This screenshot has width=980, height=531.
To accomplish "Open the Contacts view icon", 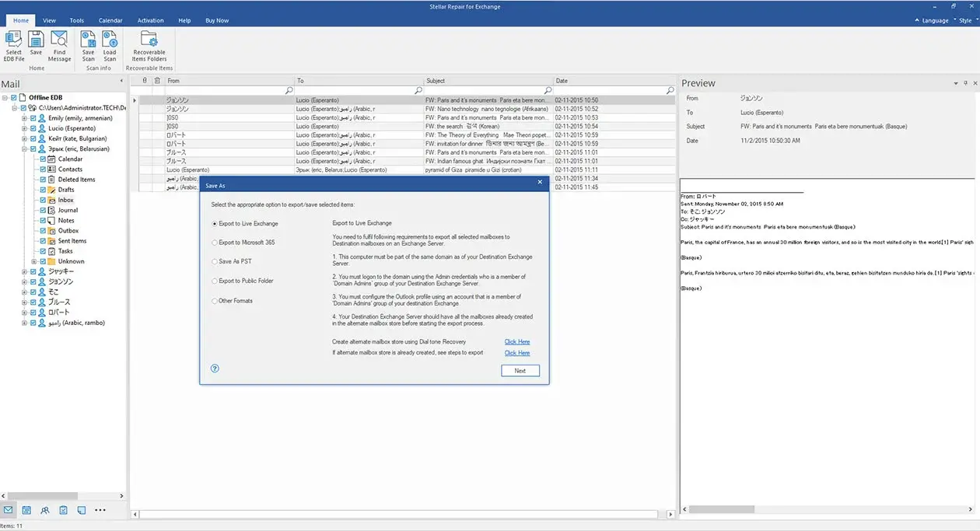I will pyautogui.click(x=44, y=510).
